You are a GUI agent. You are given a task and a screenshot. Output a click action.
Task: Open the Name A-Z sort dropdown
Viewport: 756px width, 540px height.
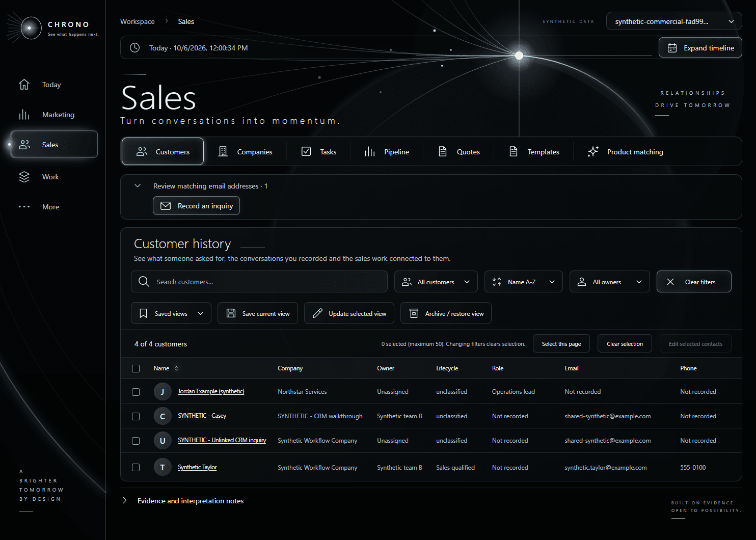click(523, 282)
